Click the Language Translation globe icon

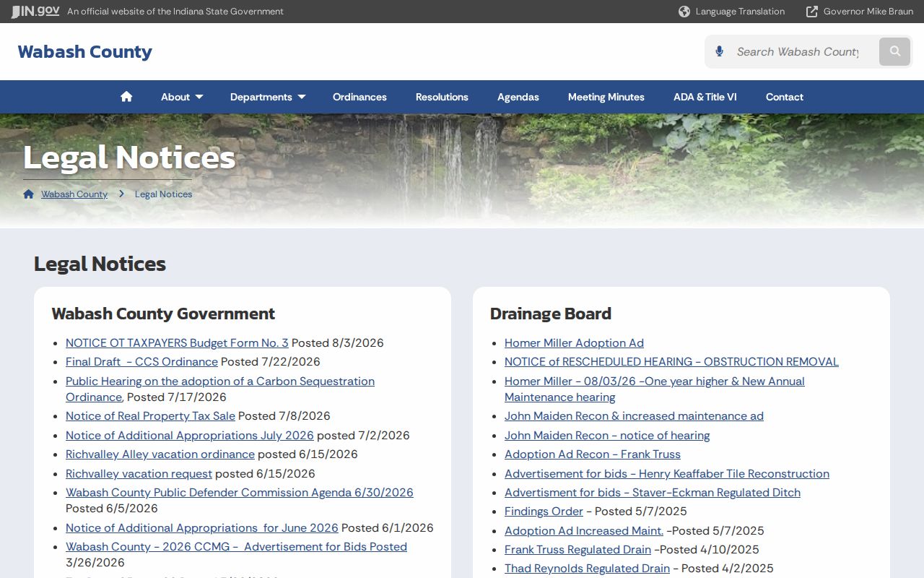pos(684,12)
